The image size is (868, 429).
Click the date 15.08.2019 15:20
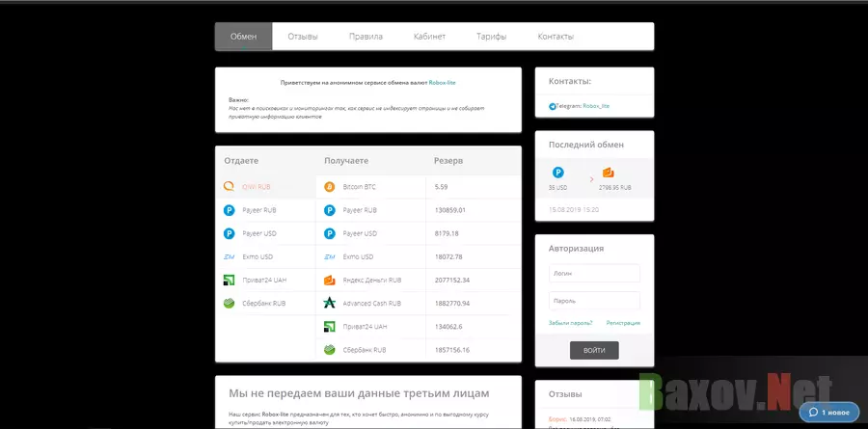pyautogui.click(x=574, y=210)
